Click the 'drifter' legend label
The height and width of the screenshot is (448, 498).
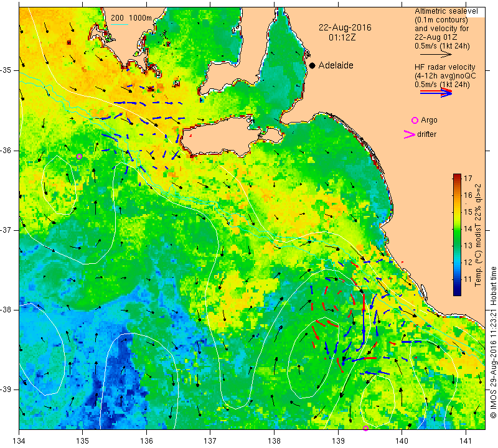click(x=426, y=134)
